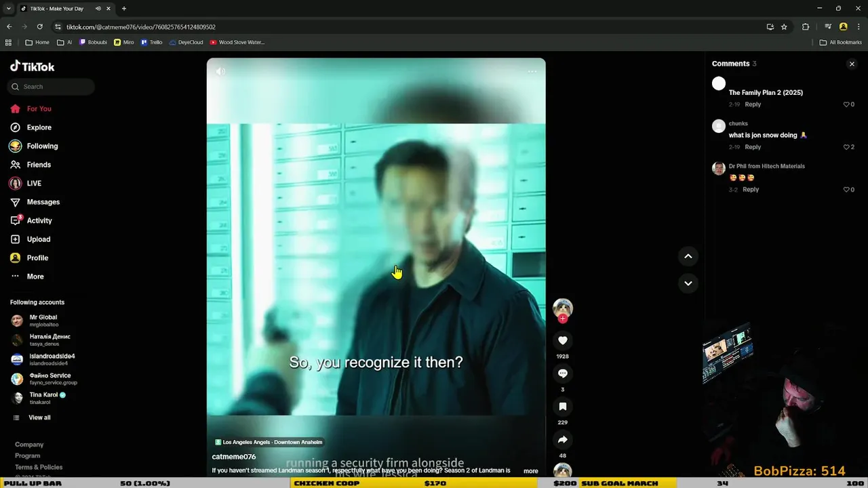Viewport: 868px width, 488px height.
Task: Open a new browser tab
Action: tap(123, 9)
